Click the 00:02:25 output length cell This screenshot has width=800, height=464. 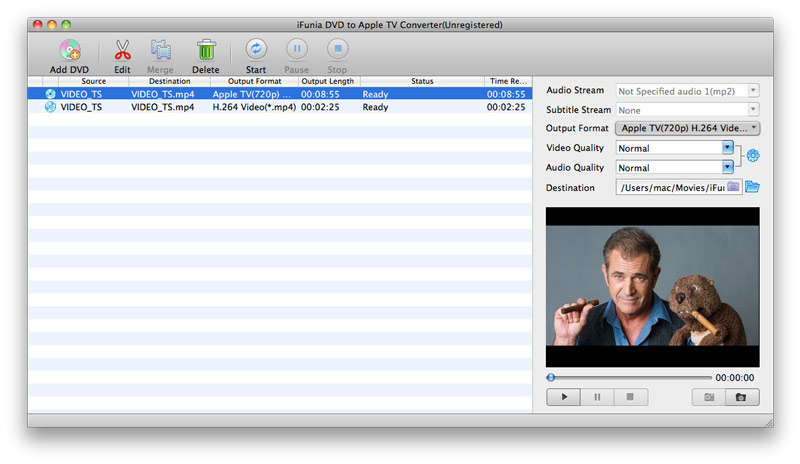[x=320, y=107]
